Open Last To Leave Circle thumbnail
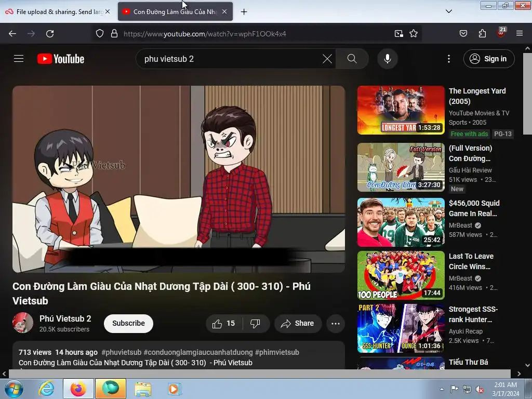The image size is (532, 399). coord(401,275)
